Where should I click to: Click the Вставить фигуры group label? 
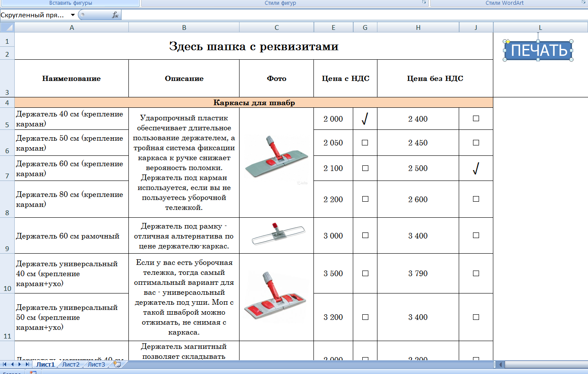pyautogui.click(x=70, y=3)
